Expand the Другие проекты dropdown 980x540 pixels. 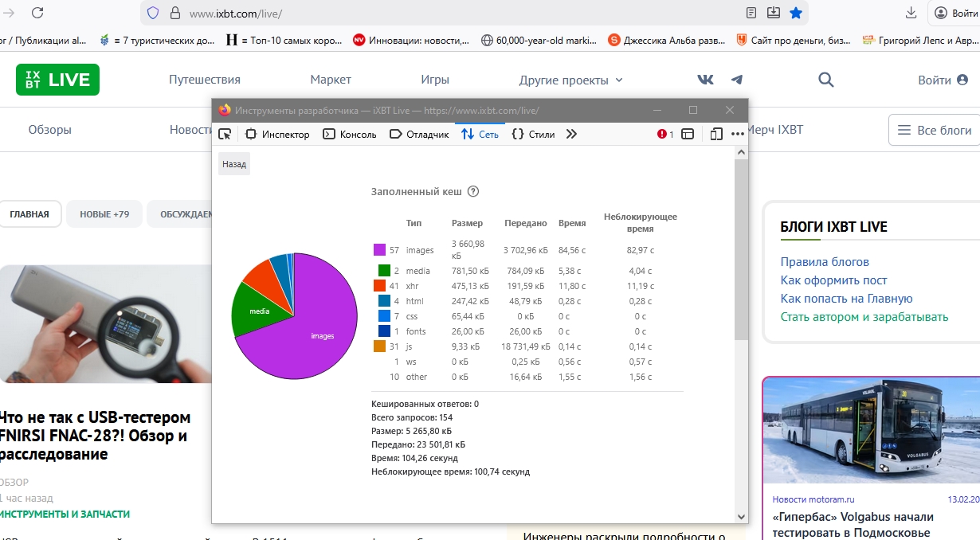point(570,80)
